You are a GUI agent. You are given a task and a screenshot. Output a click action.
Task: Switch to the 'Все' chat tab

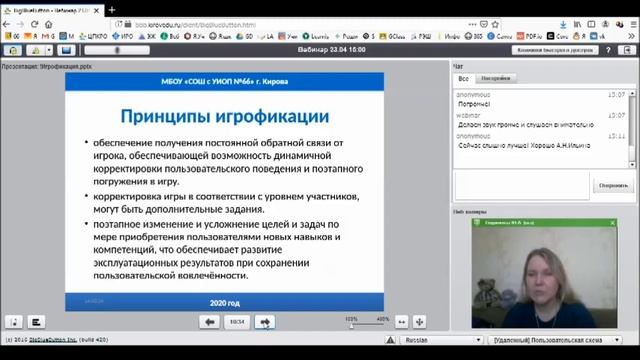(x=463, y=78)
